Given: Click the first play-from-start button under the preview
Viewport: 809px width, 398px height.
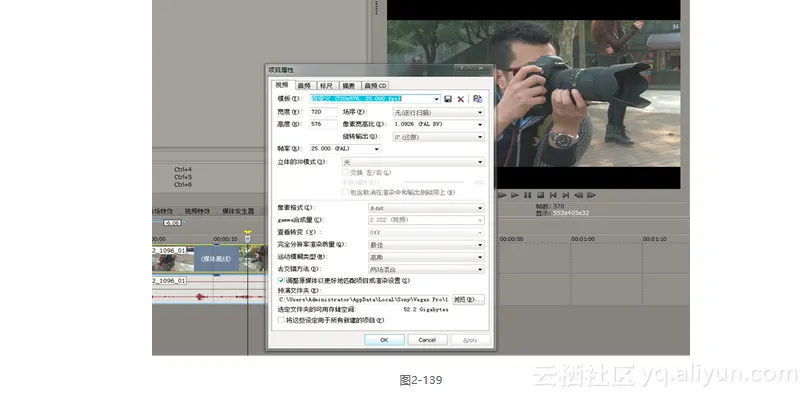Looking at the screenshot, I should pos(502,195).
